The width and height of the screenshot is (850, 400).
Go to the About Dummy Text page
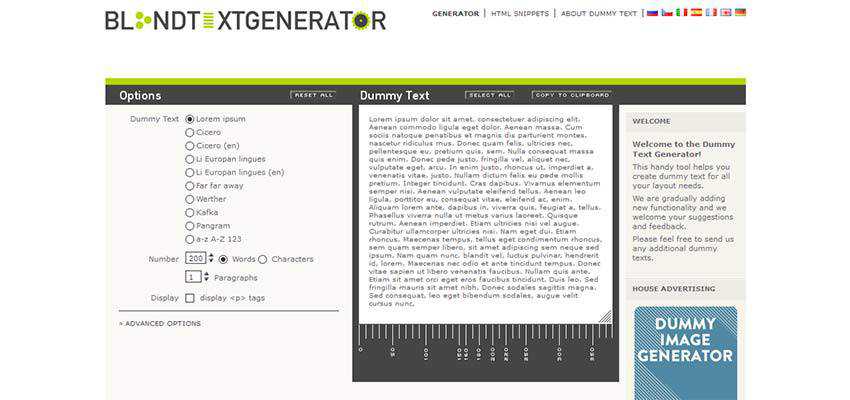(598, 14)
